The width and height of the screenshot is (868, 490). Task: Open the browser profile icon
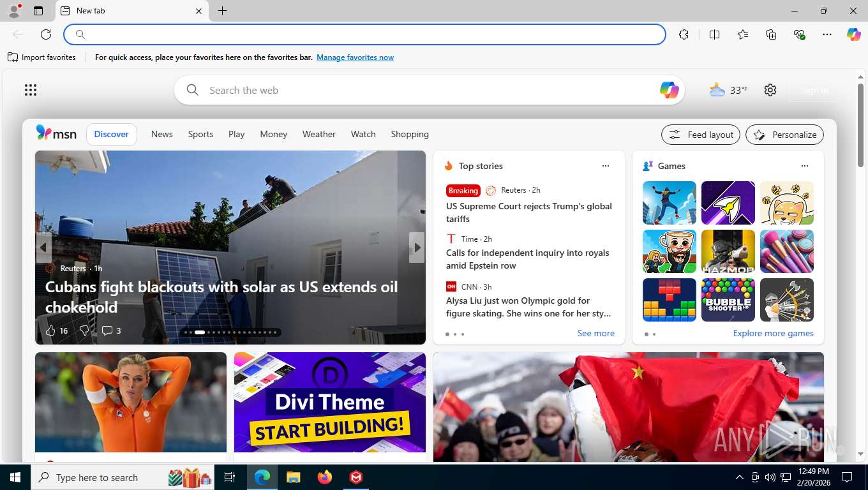click(13, 10)
